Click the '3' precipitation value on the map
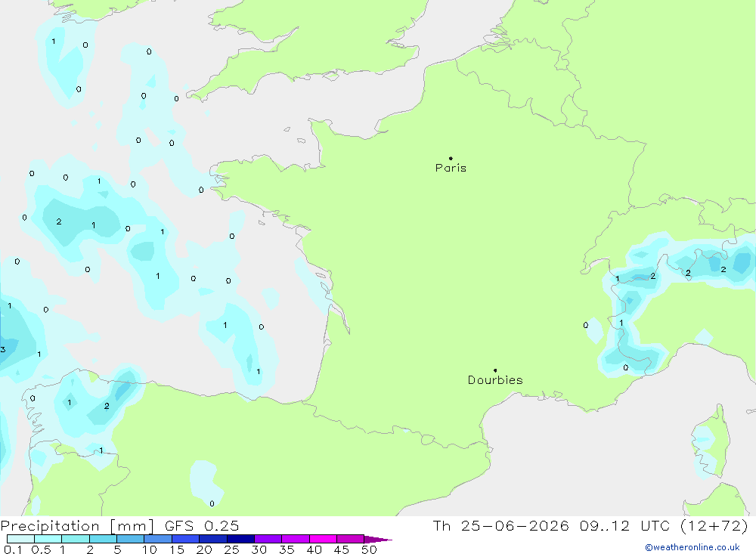The width and height of the screenshot is (756, 554). [x=3, y=350]
